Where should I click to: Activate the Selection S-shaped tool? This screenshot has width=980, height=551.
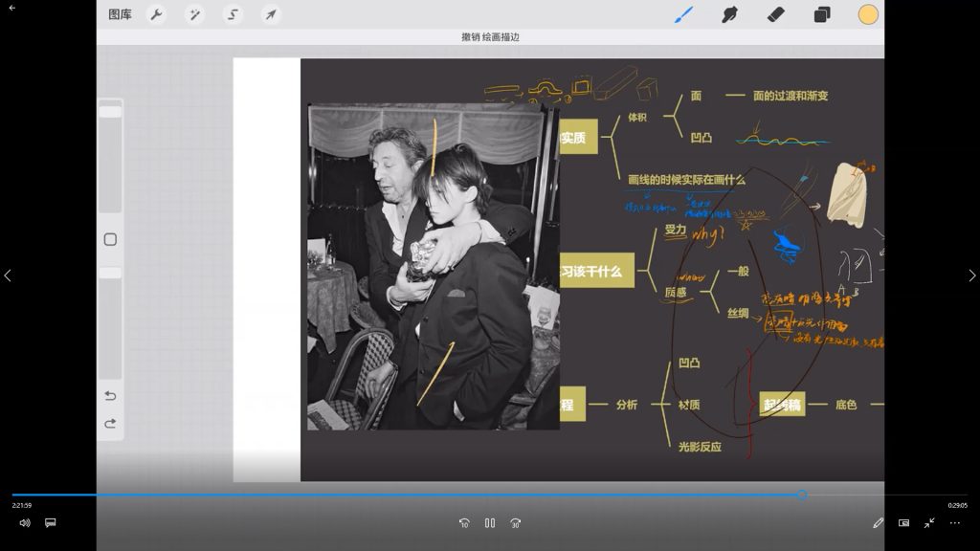[233, 14]
